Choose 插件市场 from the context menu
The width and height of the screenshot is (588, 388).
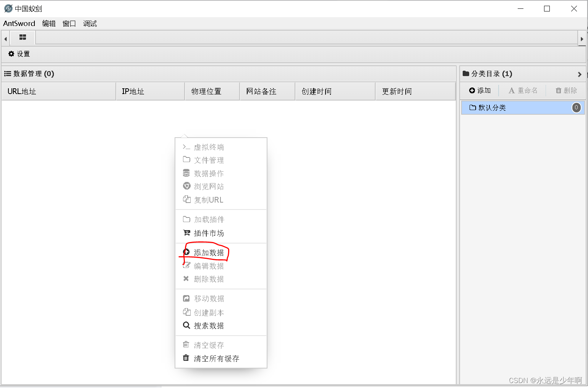[221, 233]
